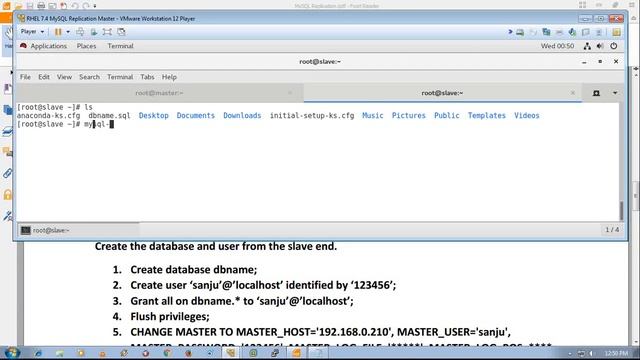Click the terminal vertical scrollbar

click(621, 210)
